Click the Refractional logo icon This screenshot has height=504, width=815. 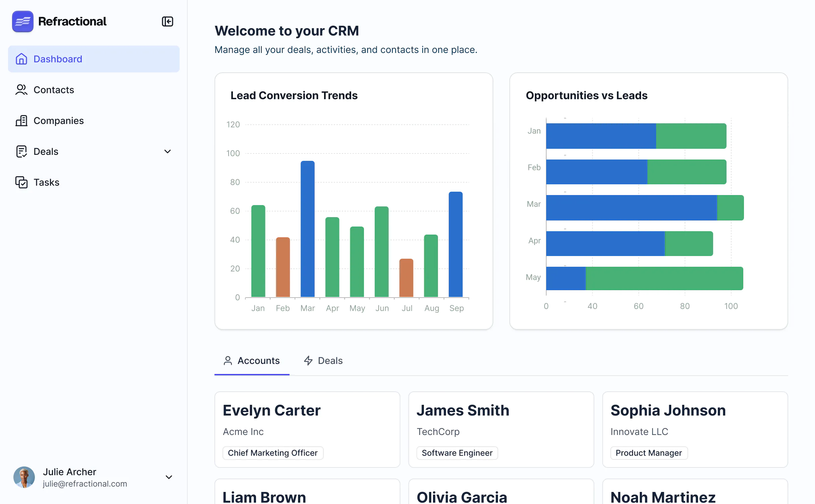point(22,21)
